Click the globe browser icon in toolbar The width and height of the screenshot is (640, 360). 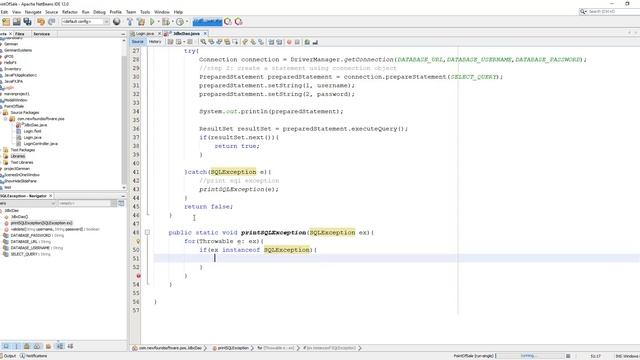coord(117,22)
